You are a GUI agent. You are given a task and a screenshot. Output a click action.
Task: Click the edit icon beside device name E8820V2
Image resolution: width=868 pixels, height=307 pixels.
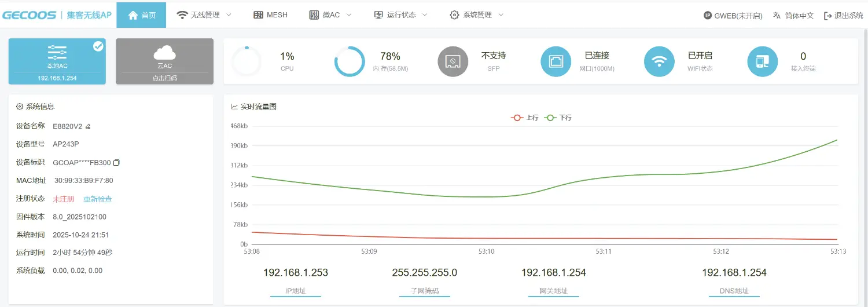(88, 126)
